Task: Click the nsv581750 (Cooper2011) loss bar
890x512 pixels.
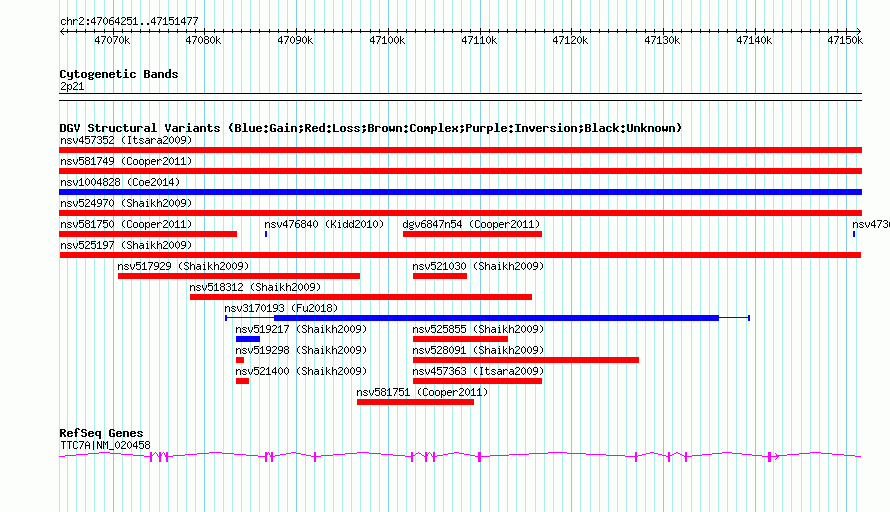Action: 148,234
